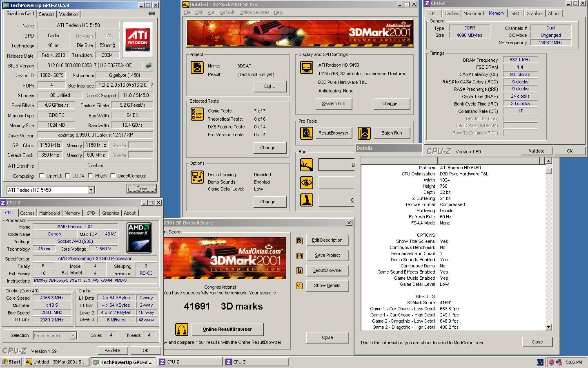
Task: Click the ATI Radeon logo in GPU-Z
Action: click(x=137, y=40)
